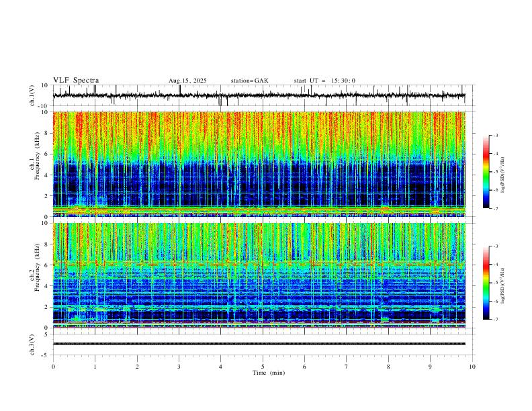Click inside the ch.1 spectrogram panel
The image size is (532, 411).
[x=259, y=164]
